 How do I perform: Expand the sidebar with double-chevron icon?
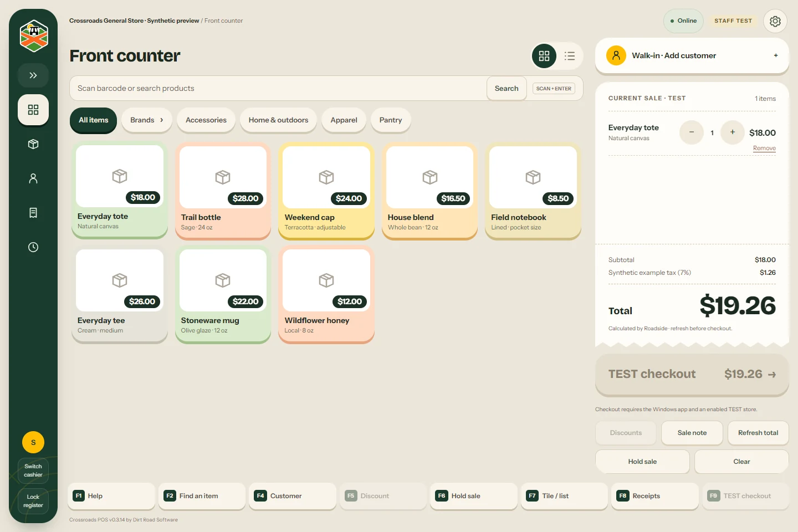(x=33, y=75)
